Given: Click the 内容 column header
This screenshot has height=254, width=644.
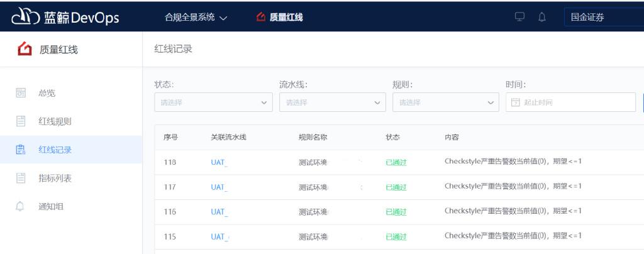Looking at the screenshot, I should point(452,138).
